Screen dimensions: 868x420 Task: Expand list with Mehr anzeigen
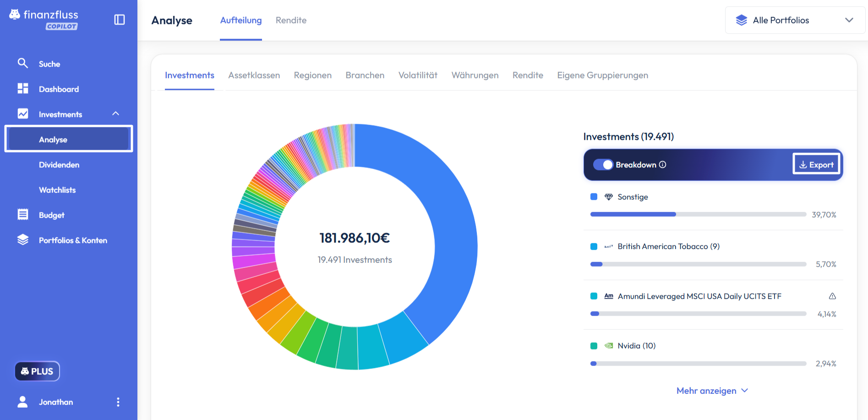[712, 391]
